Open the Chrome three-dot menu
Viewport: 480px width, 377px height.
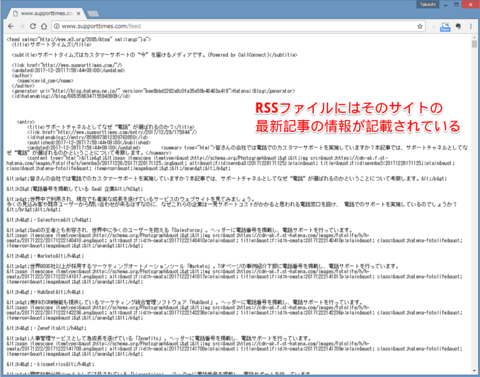point(471,26)
